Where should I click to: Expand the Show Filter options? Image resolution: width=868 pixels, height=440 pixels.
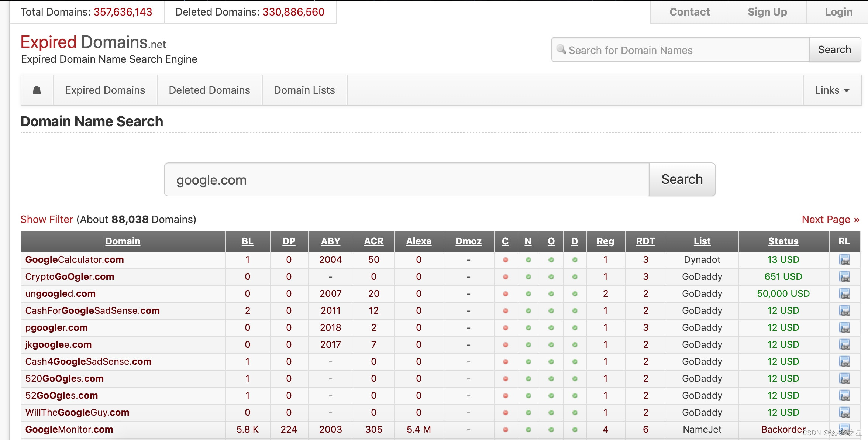46,219
